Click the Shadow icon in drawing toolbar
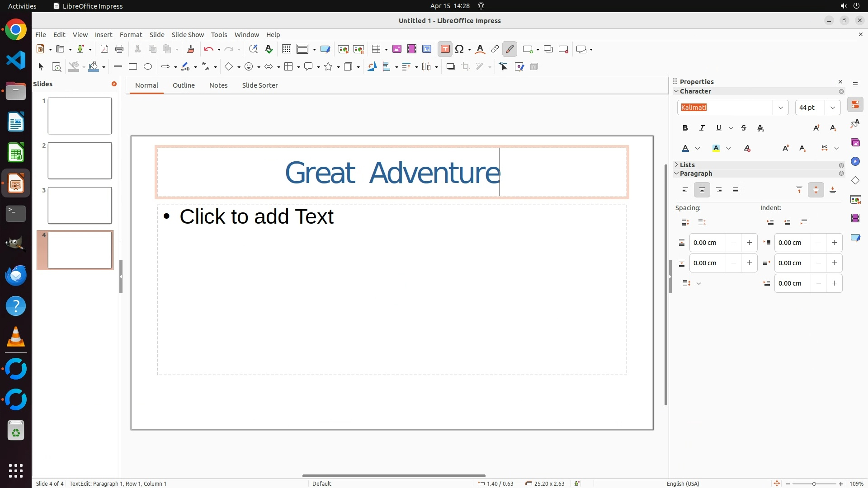Viewport: 868px width, 488px height. 450,67
